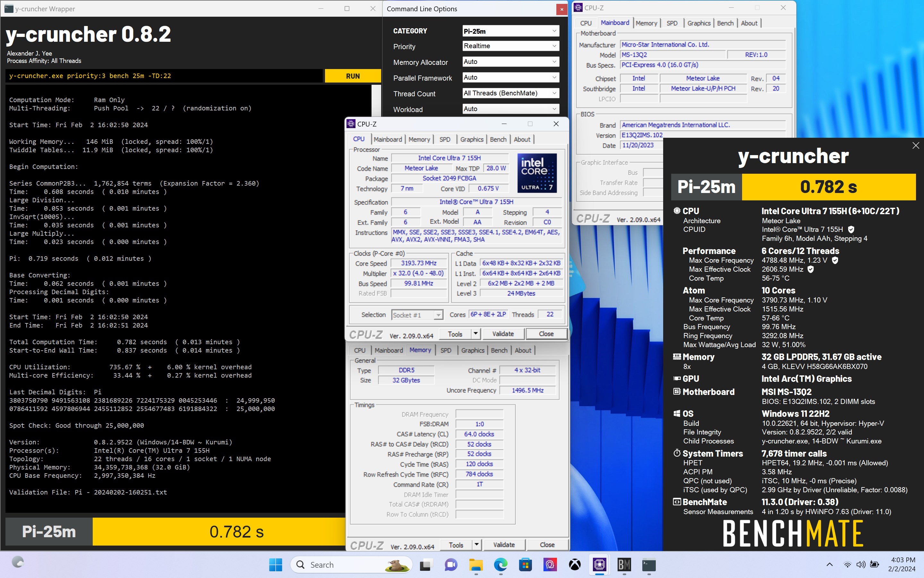Click Validate in CPU-Z CPU window
Viewport: 924px width, 578px height.
(503, 334)
